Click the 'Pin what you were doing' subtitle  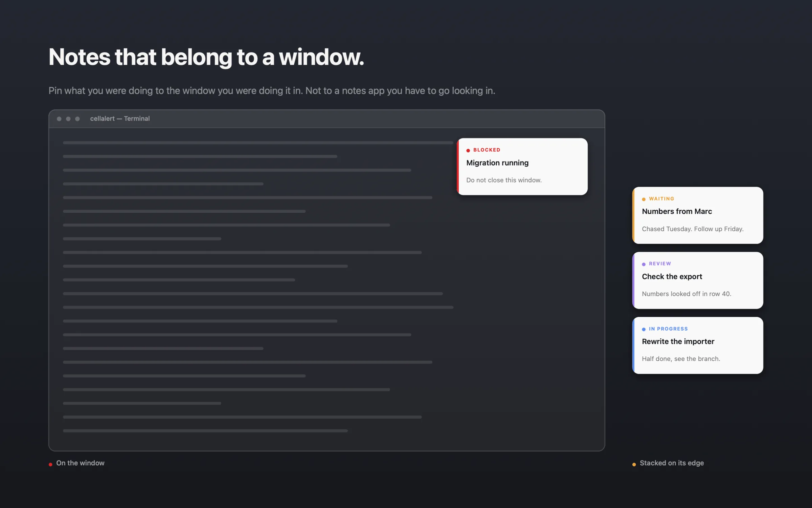(x=272, y=91)
